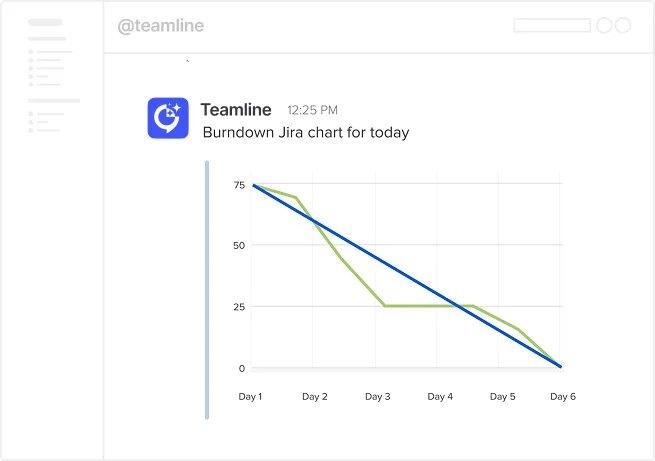Click the rightmost circle icon in header
The width and height of the screenshot is (655, 461).
[622, 26]
